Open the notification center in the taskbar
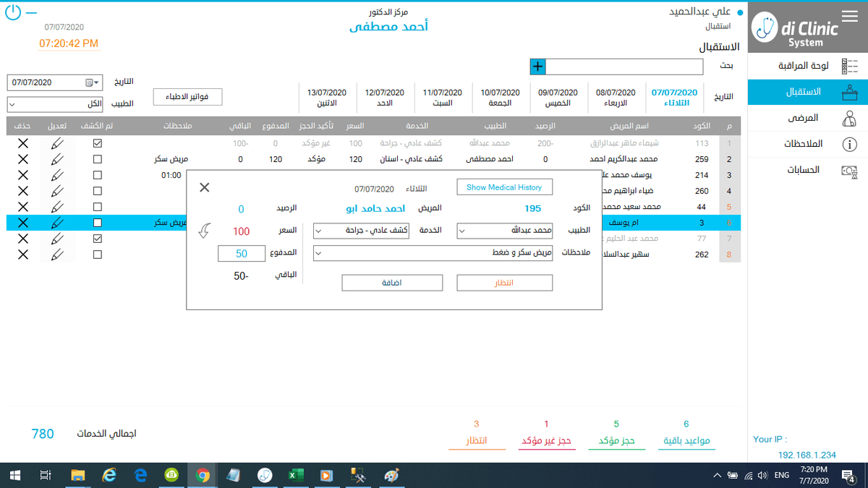868x488 pixels. [849, 475]
